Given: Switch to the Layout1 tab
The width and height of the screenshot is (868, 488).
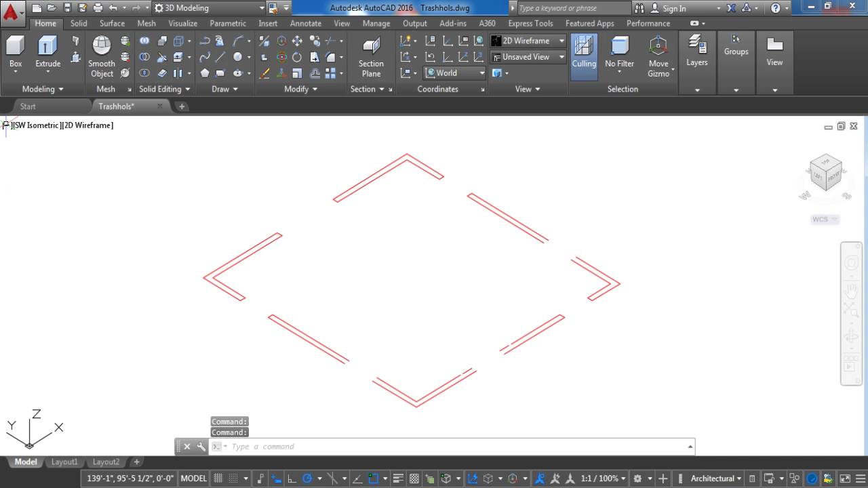Looking at the screenshot, I should [64, 462].
